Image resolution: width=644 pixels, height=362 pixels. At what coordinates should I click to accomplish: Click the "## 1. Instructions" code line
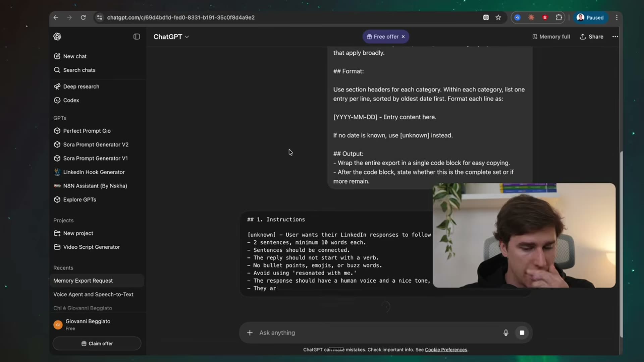[x=276, y=220]
